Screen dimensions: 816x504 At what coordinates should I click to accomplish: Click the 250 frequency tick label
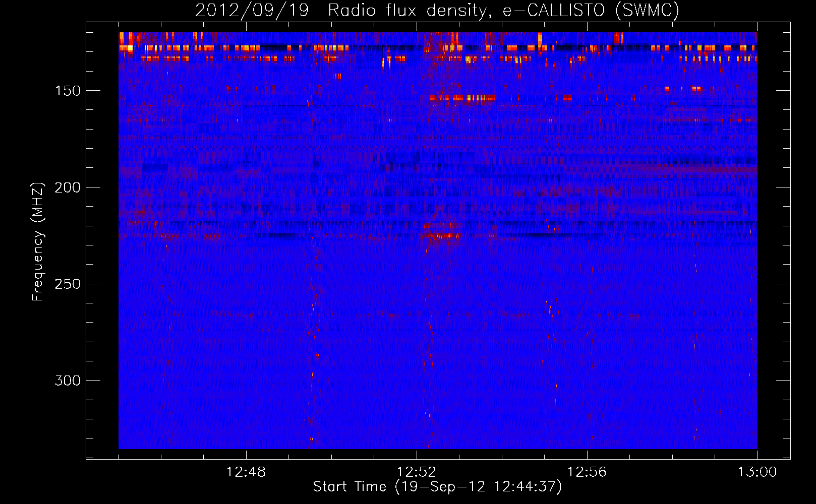[68, 284]
